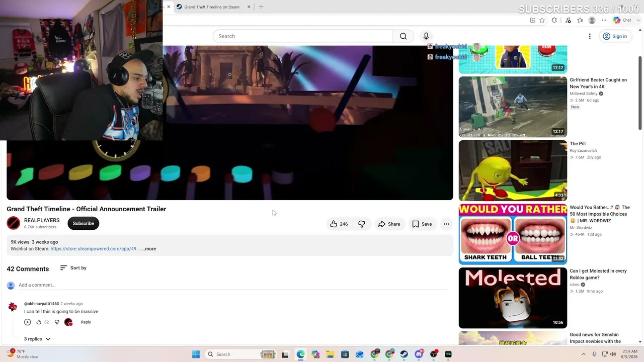Screen dimensions: 644x362
Task: Activate voice search microphone icon
Action: coord(426,36)
